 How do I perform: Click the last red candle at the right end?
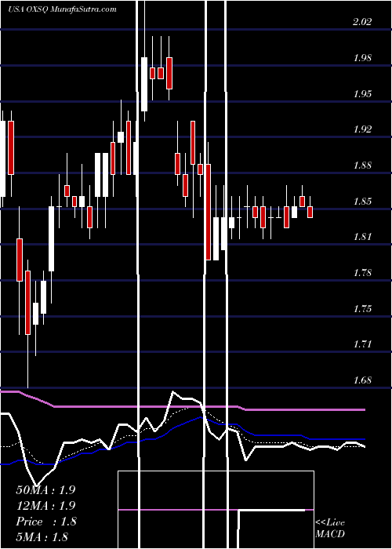[x=310, y=213]
